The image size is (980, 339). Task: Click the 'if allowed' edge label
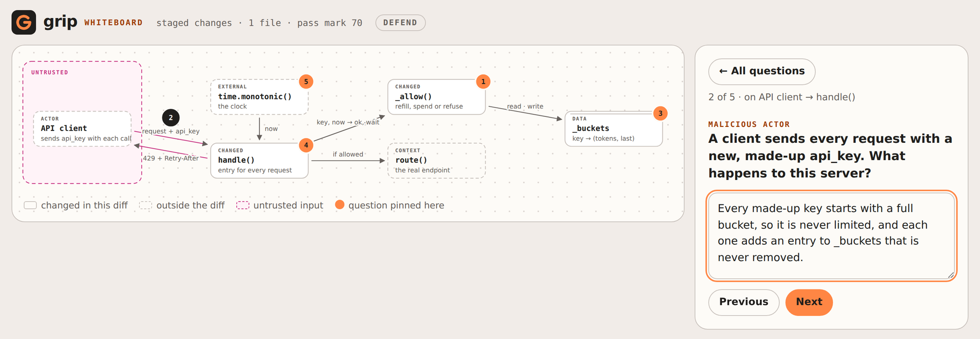348,154
